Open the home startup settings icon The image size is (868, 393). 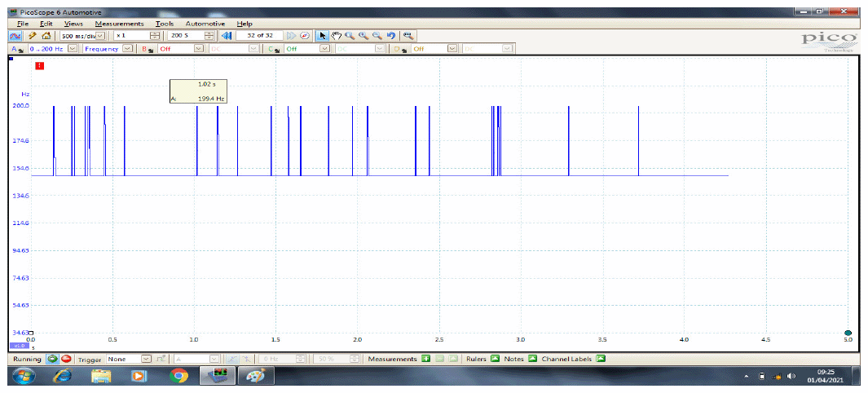tap(46, 36)
